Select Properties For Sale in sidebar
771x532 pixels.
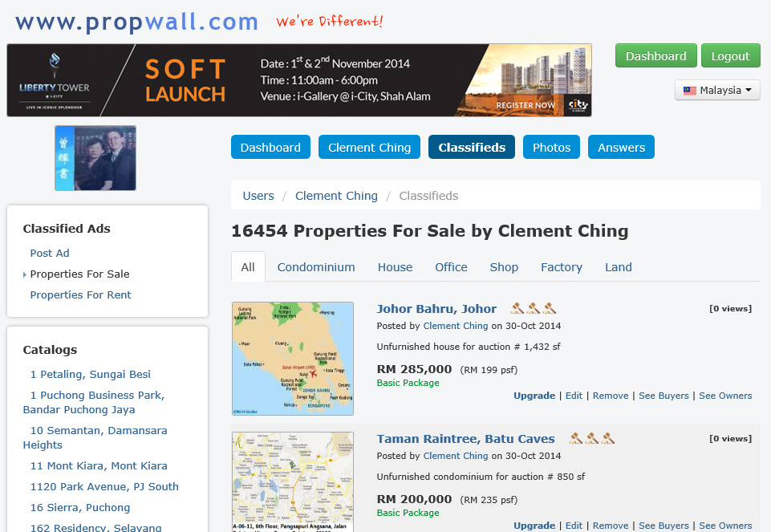pyautogui.click(x=79, y=274)
